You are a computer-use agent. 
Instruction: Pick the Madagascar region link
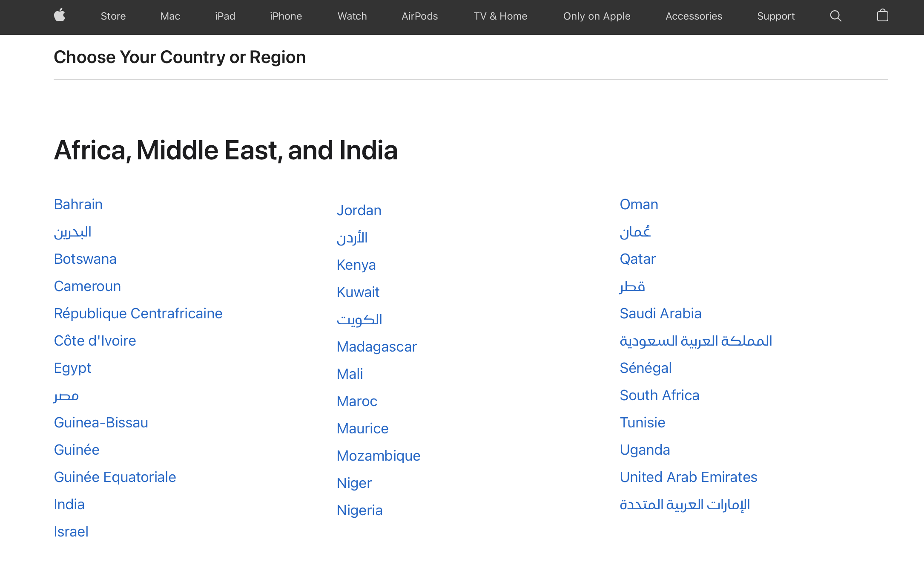tap(376, 346)
